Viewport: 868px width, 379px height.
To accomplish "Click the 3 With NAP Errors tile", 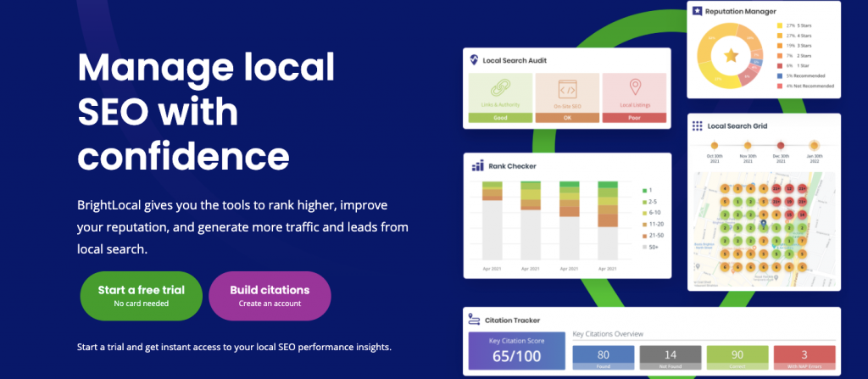I will point(804,358).
